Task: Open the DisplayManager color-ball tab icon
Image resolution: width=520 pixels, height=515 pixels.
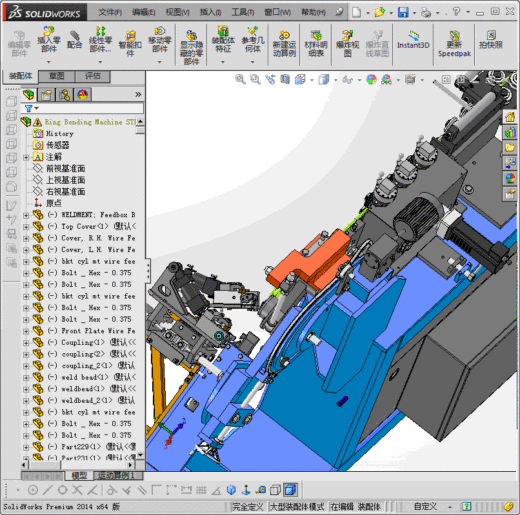Action: click(82, 95)
